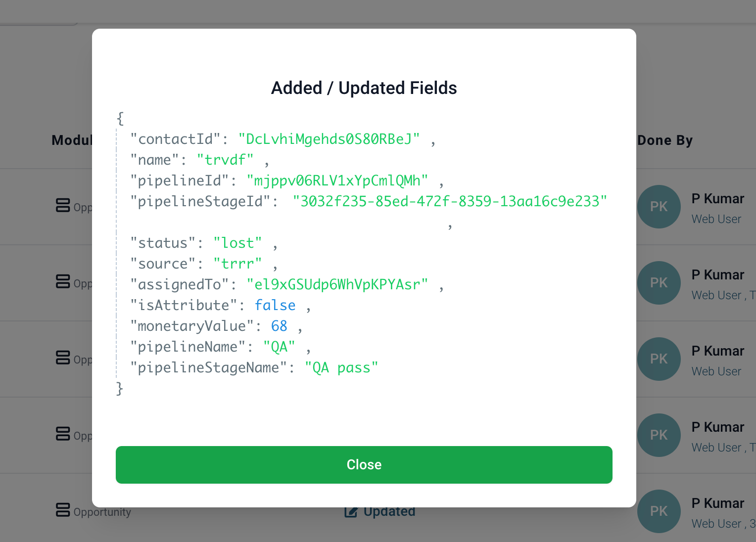Click the Updated edit icon

click(x=351, y=512)
